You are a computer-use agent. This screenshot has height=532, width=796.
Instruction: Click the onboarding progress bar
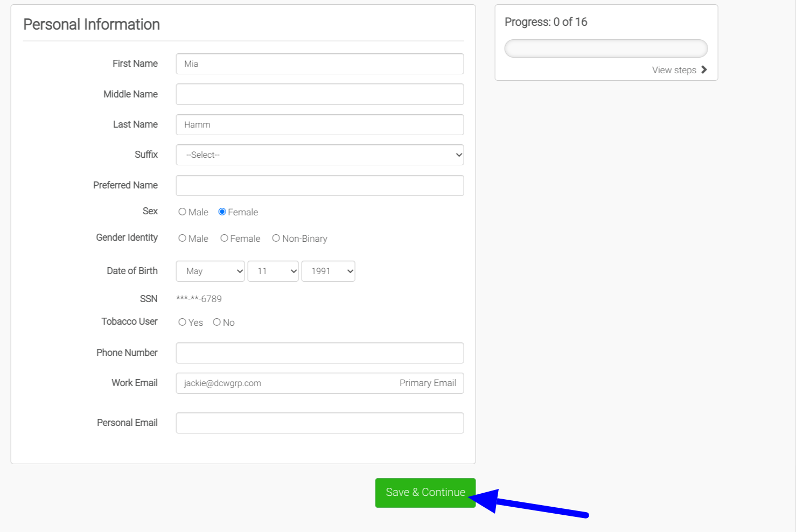[x=606, y=48]
